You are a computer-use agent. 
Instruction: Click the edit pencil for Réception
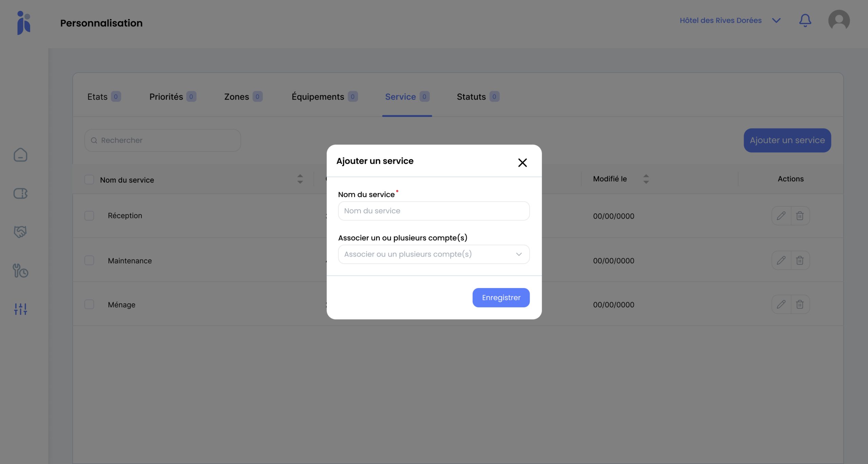point(781,216)
